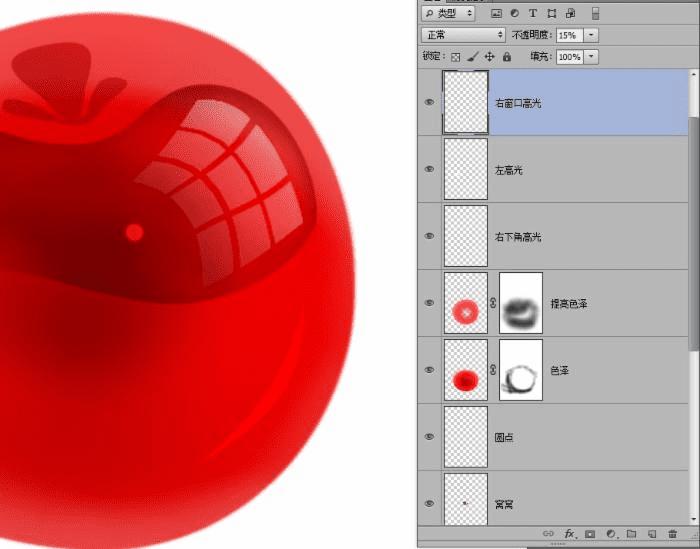Select the 窝窝 layer name
This screenshot has width=700, height=549.
pyautogui.click(x=504, y=504)
